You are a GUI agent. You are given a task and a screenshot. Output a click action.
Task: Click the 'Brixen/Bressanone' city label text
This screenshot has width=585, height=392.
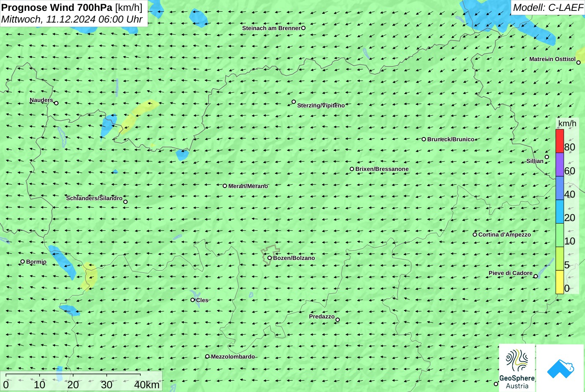(x=382, y=169)
